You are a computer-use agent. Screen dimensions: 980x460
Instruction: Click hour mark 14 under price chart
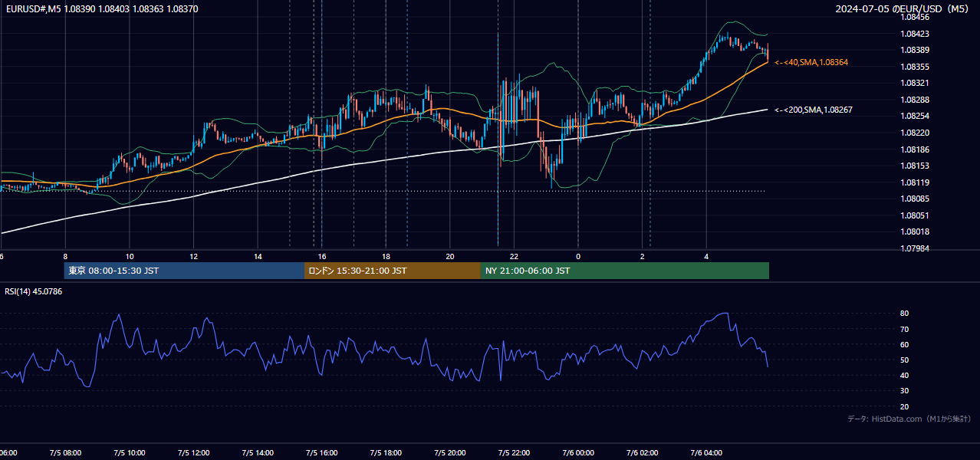point(258,257)
